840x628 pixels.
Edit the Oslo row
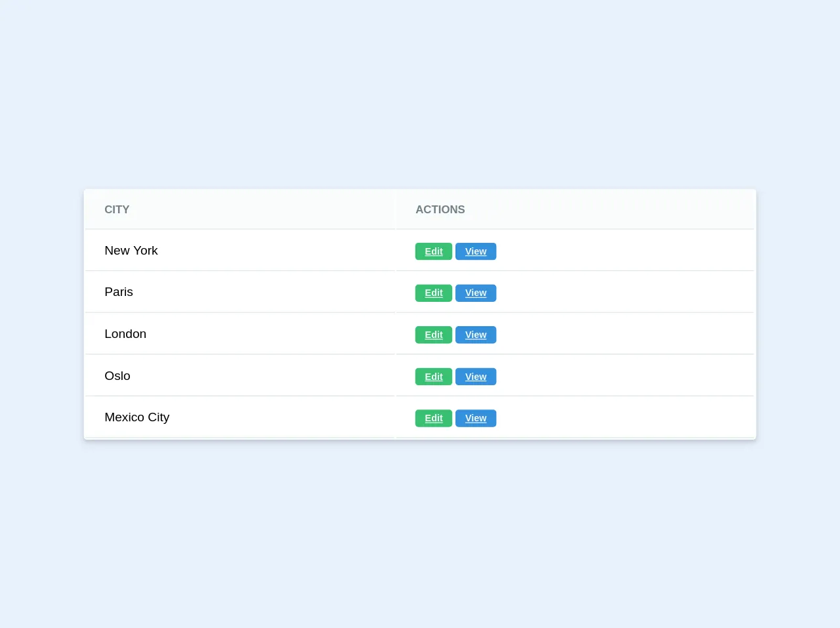[x=433, y=377]
